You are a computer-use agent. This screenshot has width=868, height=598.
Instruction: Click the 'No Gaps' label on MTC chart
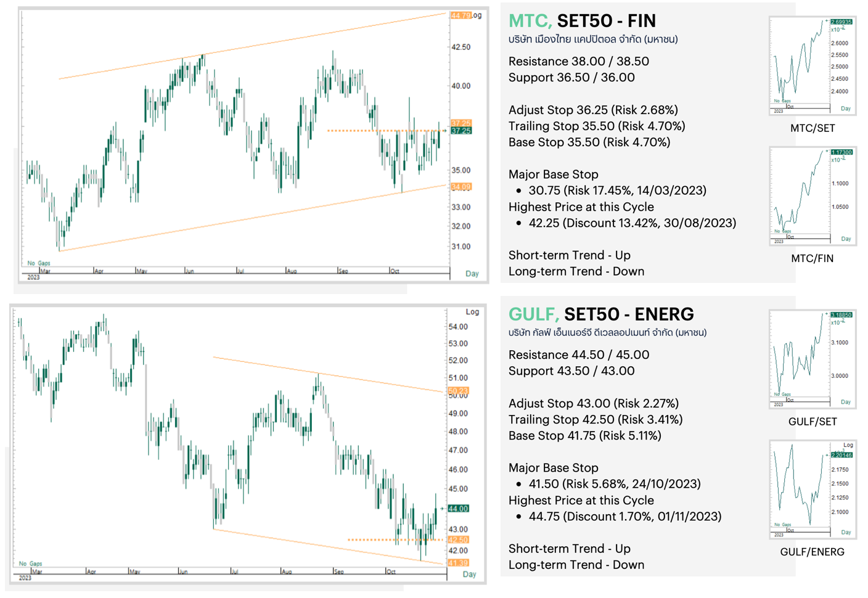[x=39, y=263]
